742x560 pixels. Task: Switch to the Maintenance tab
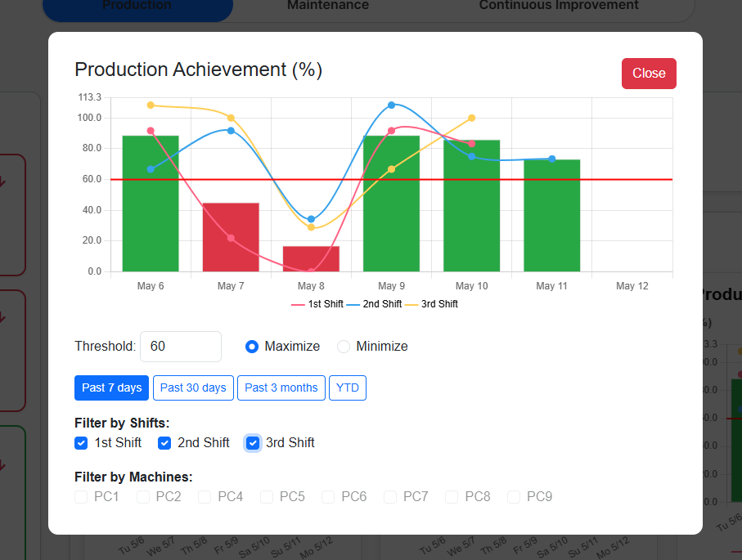tap(328, 6)
